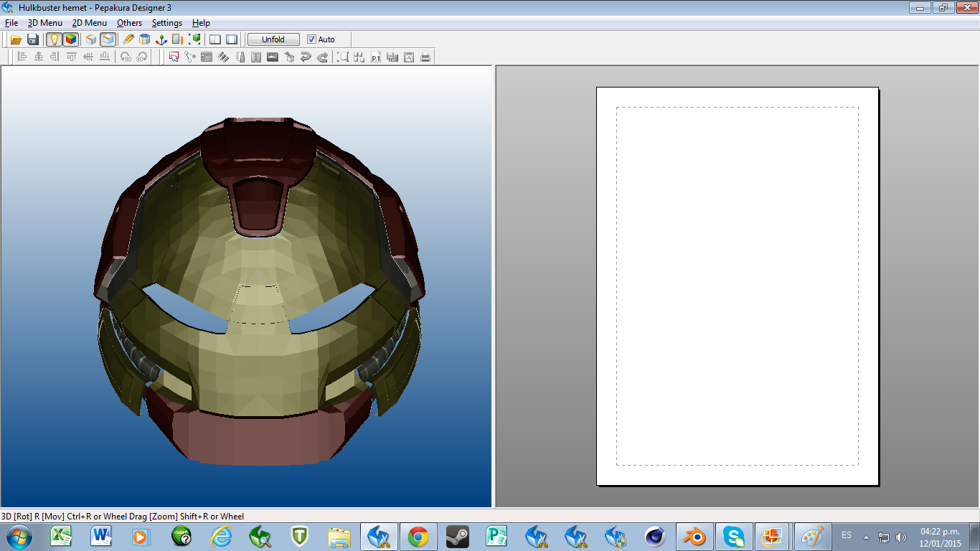Viewport: 980px width, 551px height.
Task: Open Word from the taskbar
Action: coord(101,536)
